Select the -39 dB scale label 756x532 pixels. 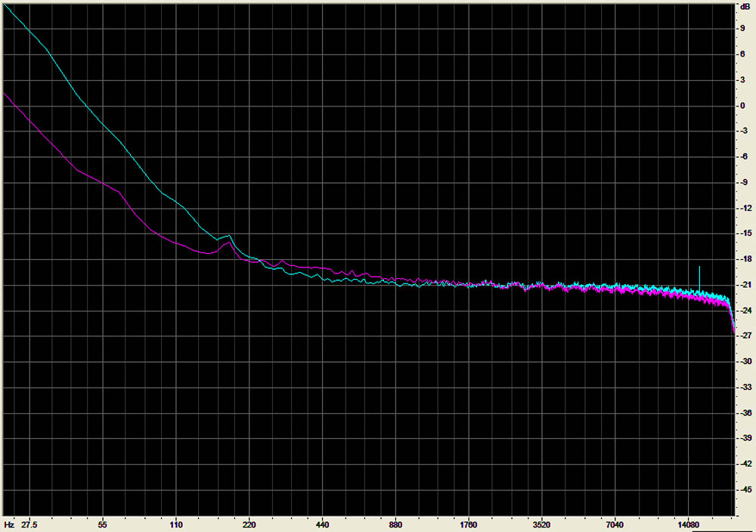[745, 438]
